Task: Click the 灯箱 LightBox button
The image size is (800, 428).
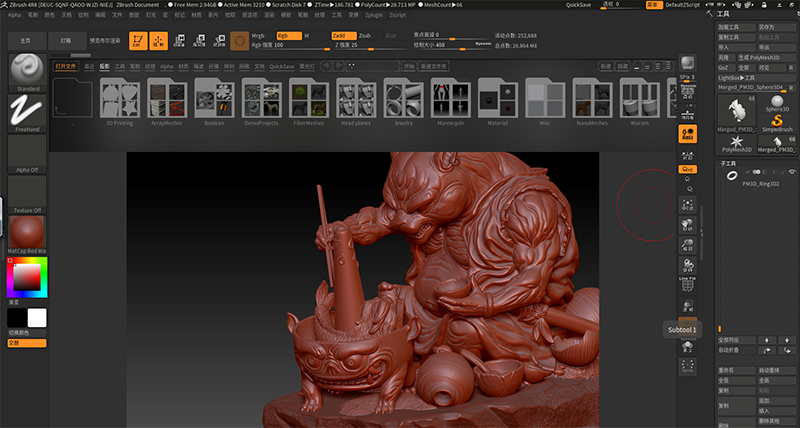Action: tap(66, 40)
